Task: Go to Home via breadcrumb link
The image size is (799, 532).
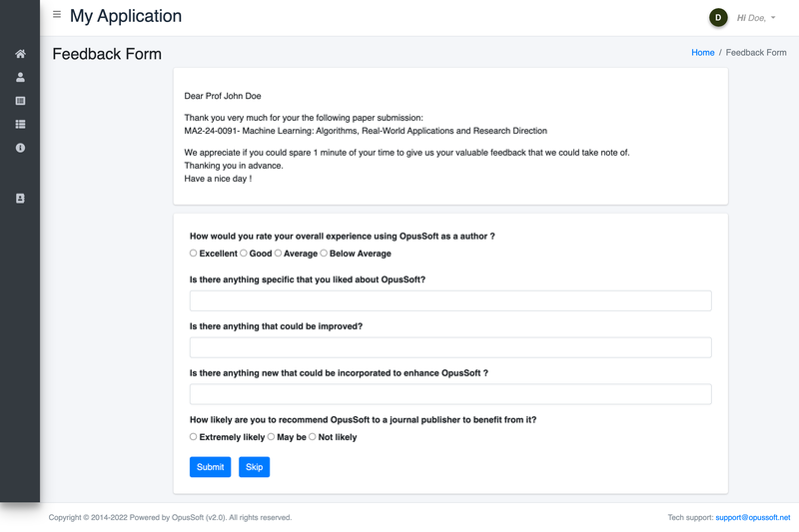Action: tap(703, 53)
